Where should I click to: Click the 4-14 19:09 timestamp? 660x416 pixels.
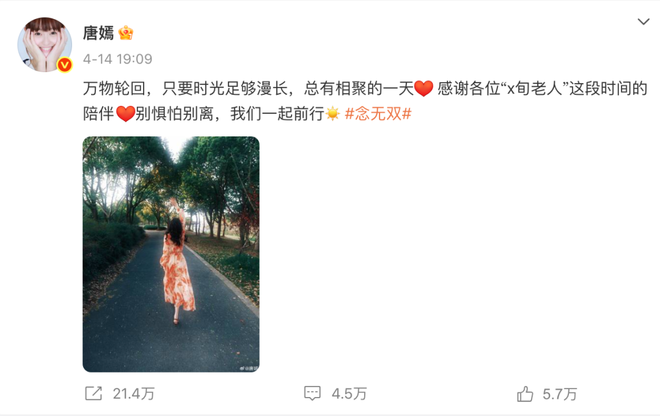point(117,59)
